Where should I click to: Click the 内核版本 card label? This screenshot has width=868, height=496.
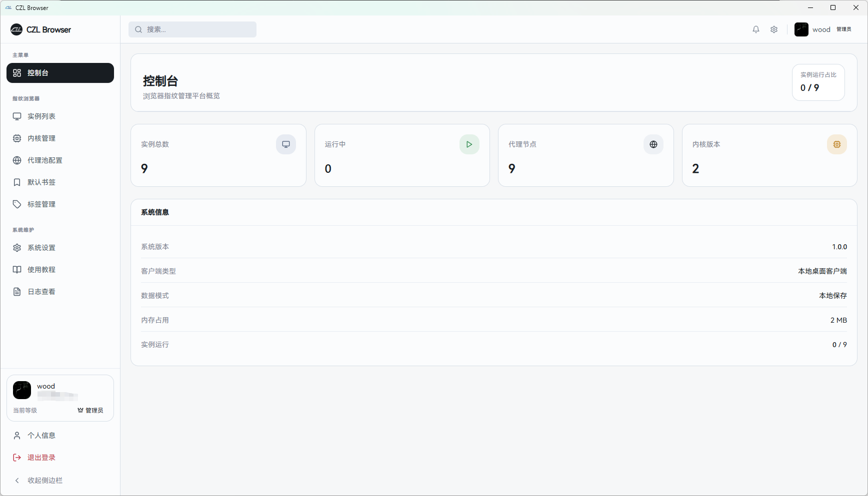click(x=706, y=144)
